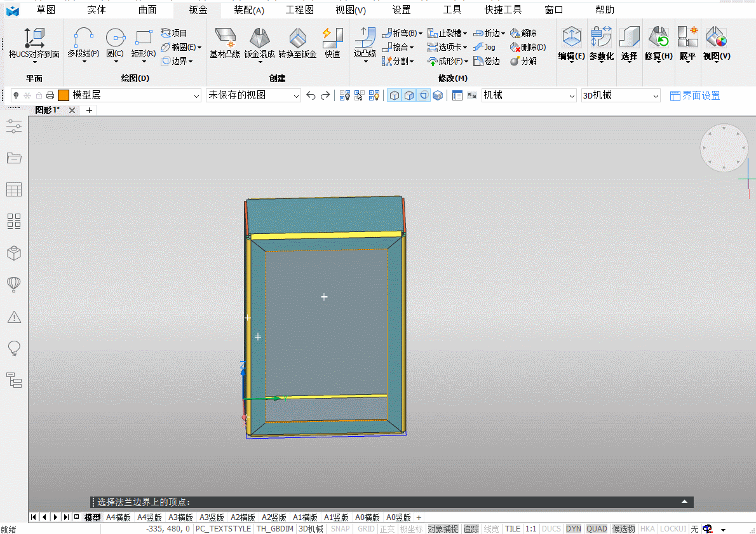The width and height of the screenshot is (756, 534).
Task: Select the Polyline (多段线) drawing tool
Action: point(83,44)
